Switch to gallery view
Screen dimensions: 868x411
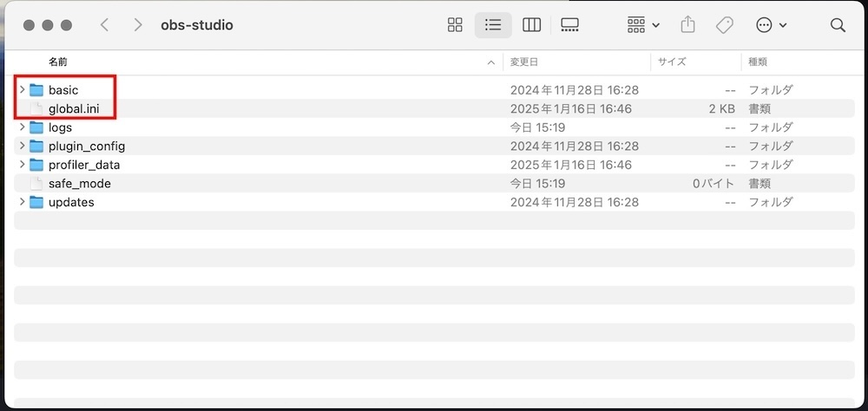[x=569, y=25]
